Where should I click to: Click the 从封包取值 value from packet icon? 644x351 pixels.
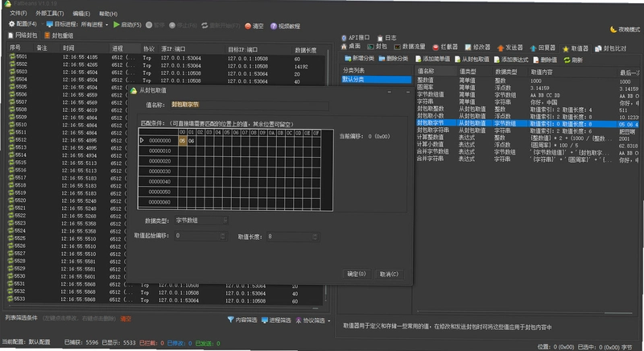point(457,60)
